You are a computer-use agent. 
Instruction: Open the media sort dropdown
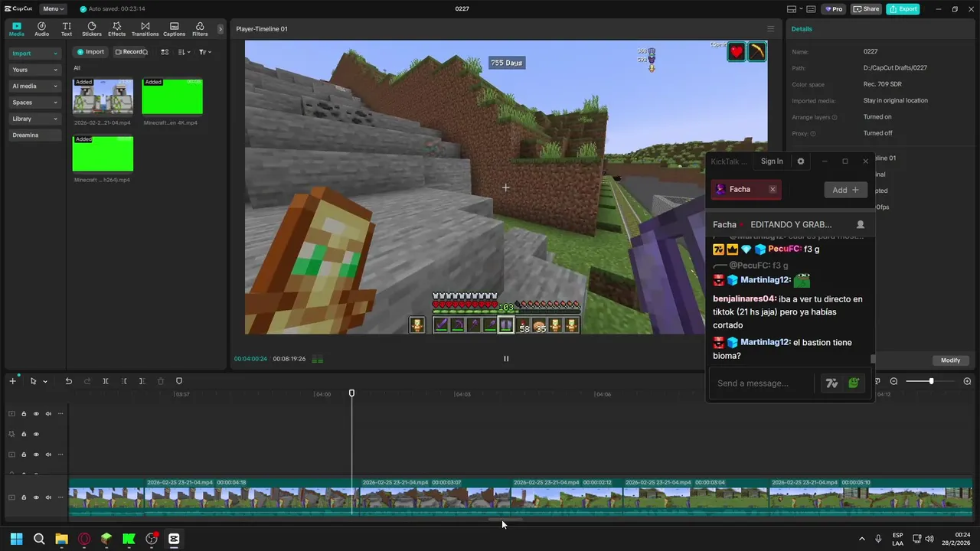click(x=184, y=52)
